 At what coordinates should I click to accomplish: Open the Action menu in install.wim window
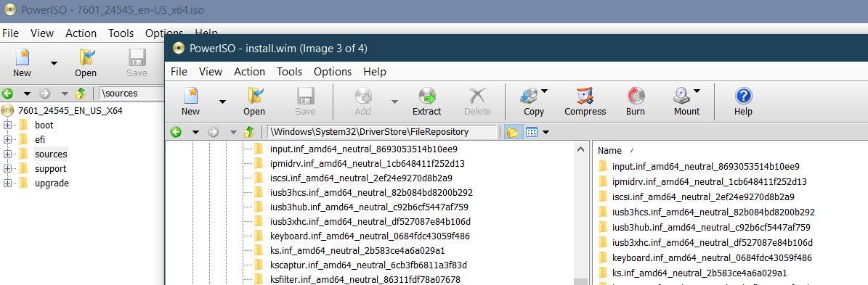click(249, 71)
